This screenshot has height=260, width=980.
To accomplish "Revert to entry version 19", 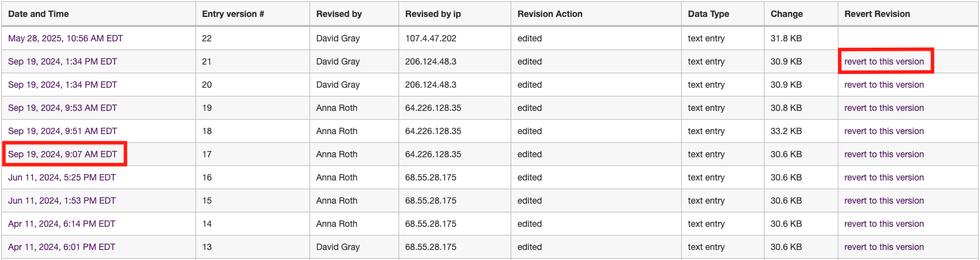I will [x=884, y=108].
